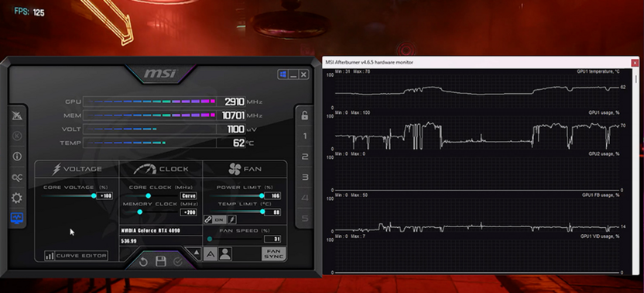644x293 pixels.
Task: Click the driver version 536.99 text
Action: [129, 241]
